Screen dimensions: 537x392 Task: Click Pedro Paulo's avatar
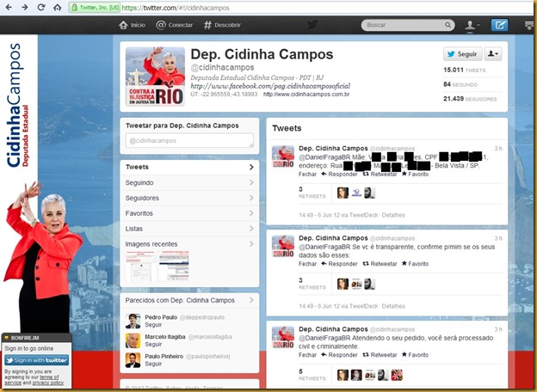coord(133,321)
